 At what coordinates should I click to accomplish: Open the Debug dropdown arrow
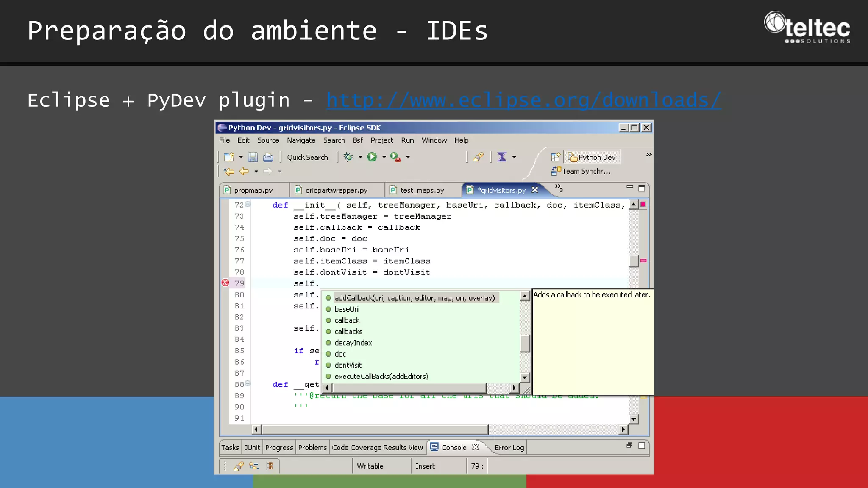pyautogui.click(x=360, y=157)
